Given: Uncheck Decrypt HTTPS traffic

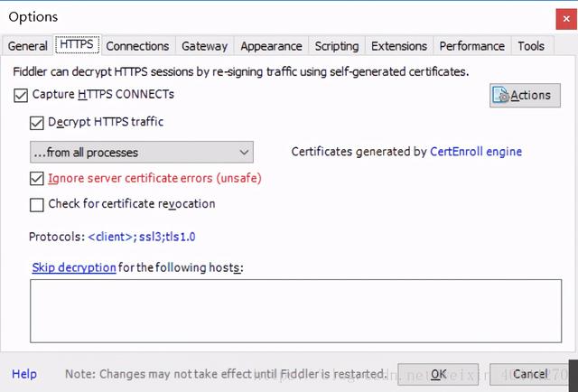Looking at the screenshot, I should 36,123.
